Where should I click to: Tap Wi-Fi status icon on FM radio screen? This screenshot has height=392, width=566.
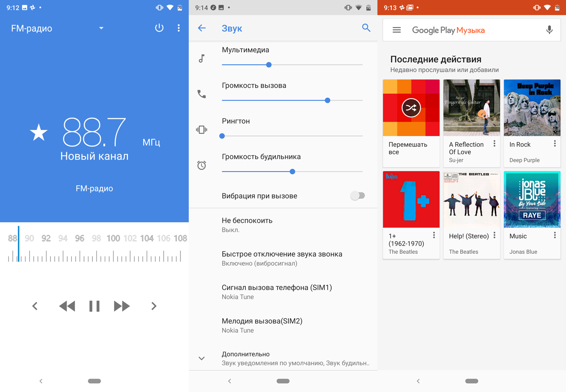(x=170, y=8)
